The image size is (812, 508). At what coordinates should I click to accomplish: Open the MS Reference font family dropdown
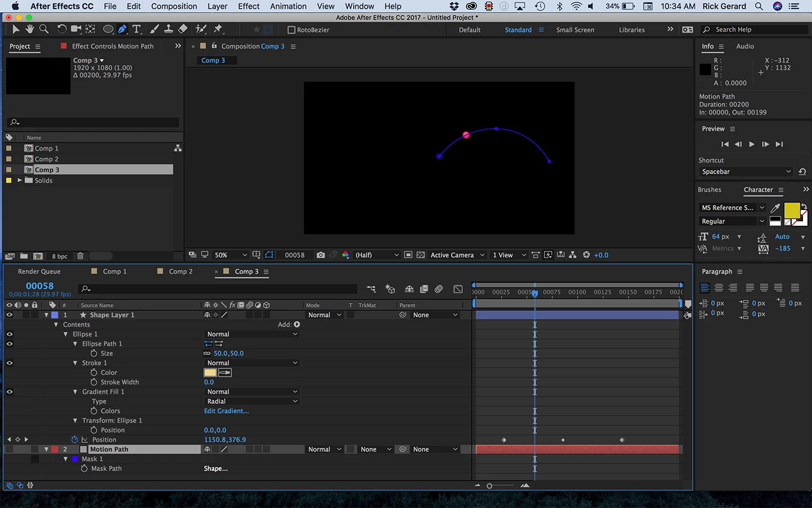click(732, 208)
